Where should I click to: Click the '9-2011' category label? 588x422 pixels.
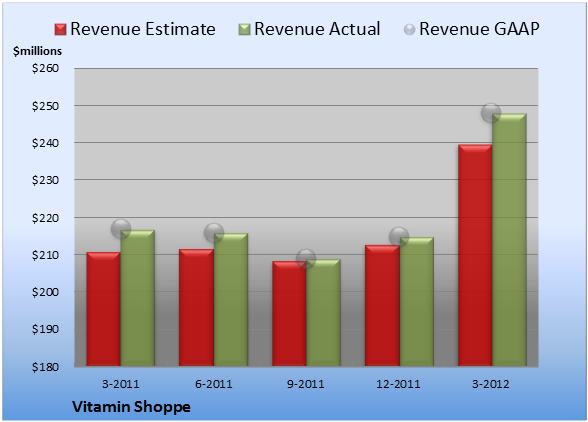coord(306,384)
